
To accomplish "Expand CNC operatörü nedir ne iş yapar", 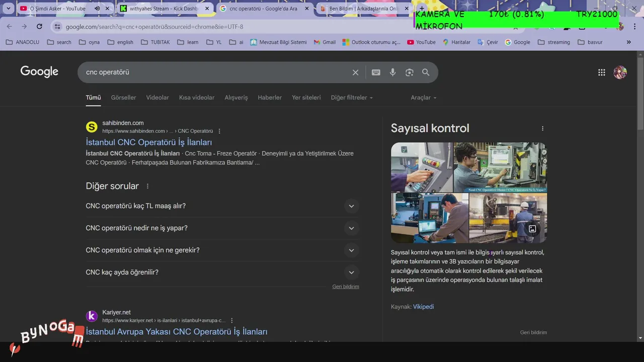I will (222, 228).
